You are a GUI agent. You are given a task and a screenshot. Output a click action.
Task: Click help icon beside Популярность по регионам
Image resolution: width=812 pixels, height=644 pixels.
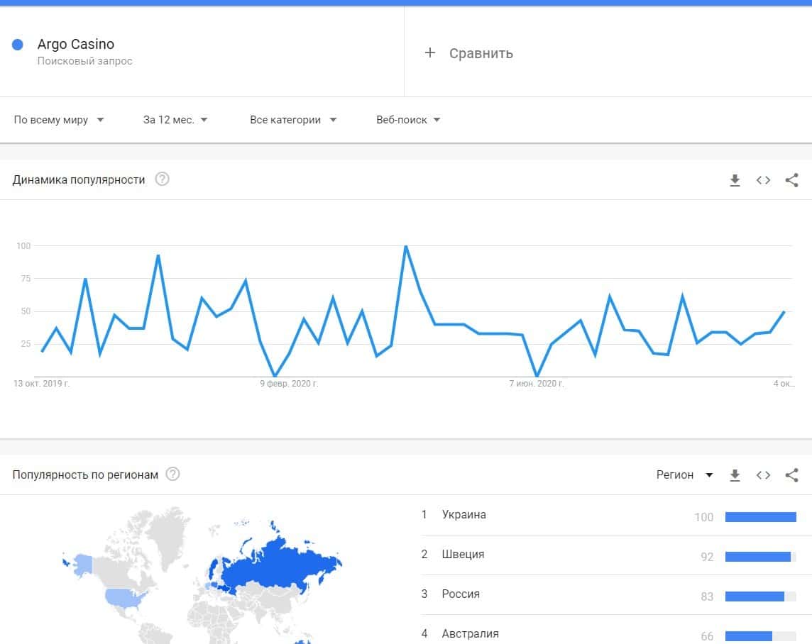[x=172, y=474]
